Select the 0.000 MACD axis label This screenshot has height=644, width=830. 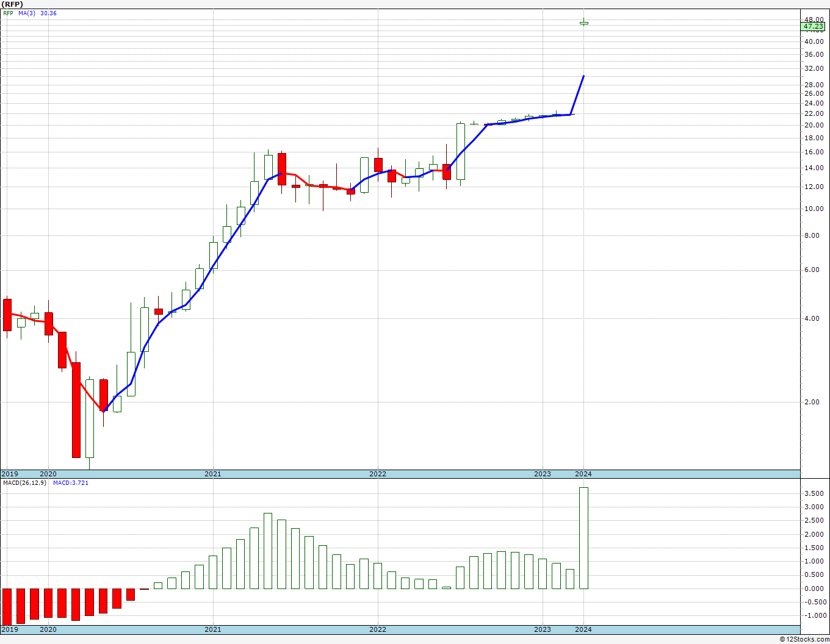click(814, 589)
